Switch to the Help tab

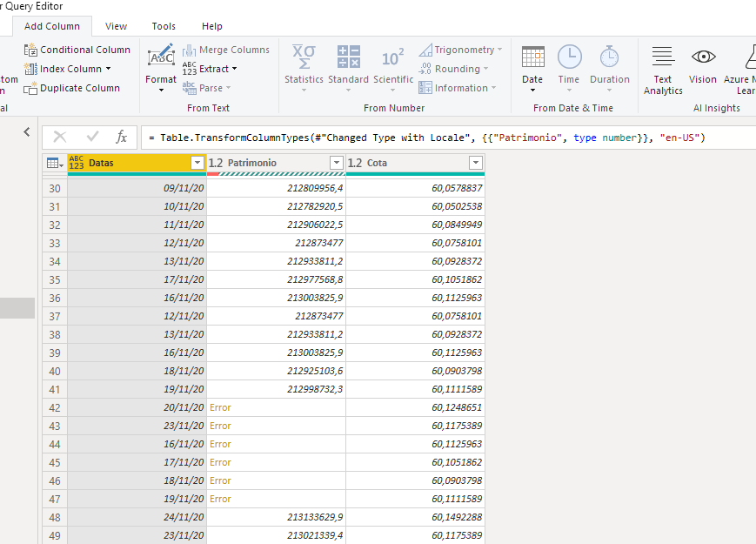click(211, 26)
